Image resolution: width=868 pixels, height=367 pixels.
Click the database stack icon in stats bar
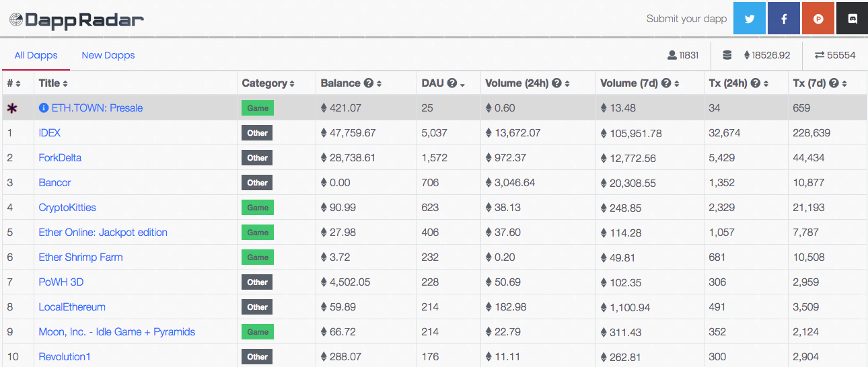click(727, 55)
